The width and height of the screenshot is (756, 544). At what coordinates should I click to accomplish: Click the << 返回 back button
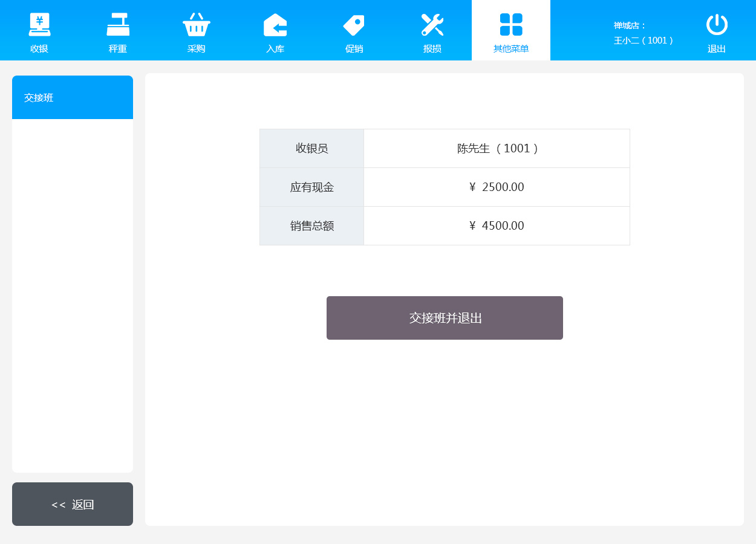coord(73,504)
